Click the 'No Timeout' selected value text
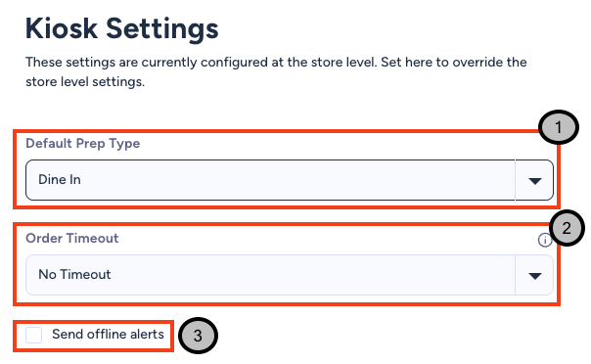Screen dimensions: 591x364 click(74, 275)
